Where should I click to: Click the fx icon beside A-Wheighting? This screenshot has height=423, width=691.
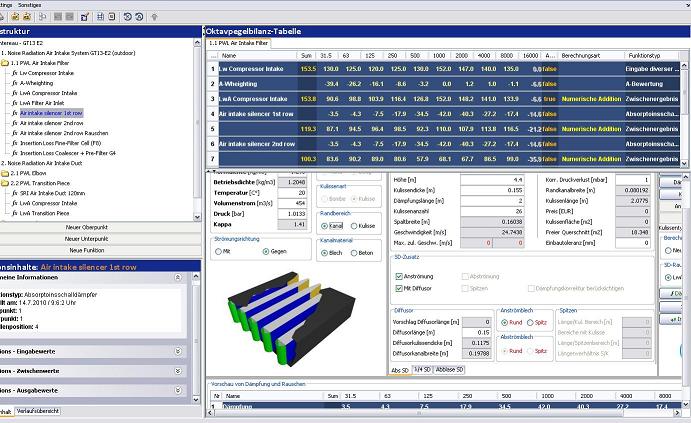17,83
